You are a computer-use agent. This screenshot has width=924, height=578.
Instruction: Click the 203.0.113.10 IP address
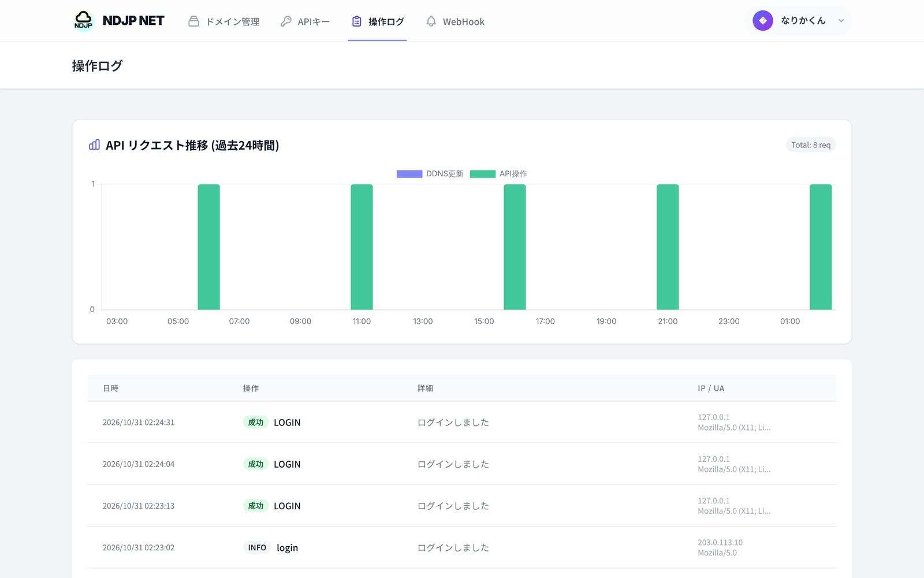720,542
